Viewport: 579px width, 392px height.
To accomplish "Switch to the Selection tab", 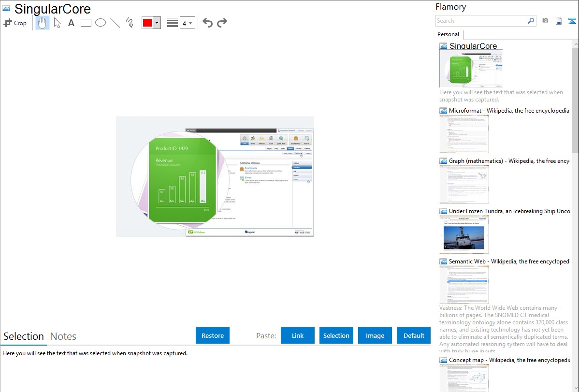I will [24, 336].
